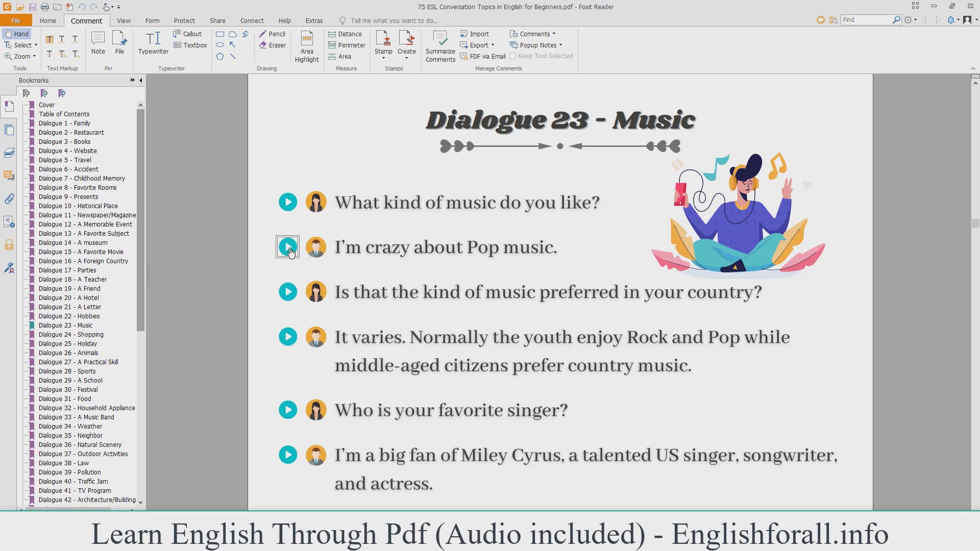Select the Polygon drawing tool
The image size is (980, 551).
click(220, 57)
